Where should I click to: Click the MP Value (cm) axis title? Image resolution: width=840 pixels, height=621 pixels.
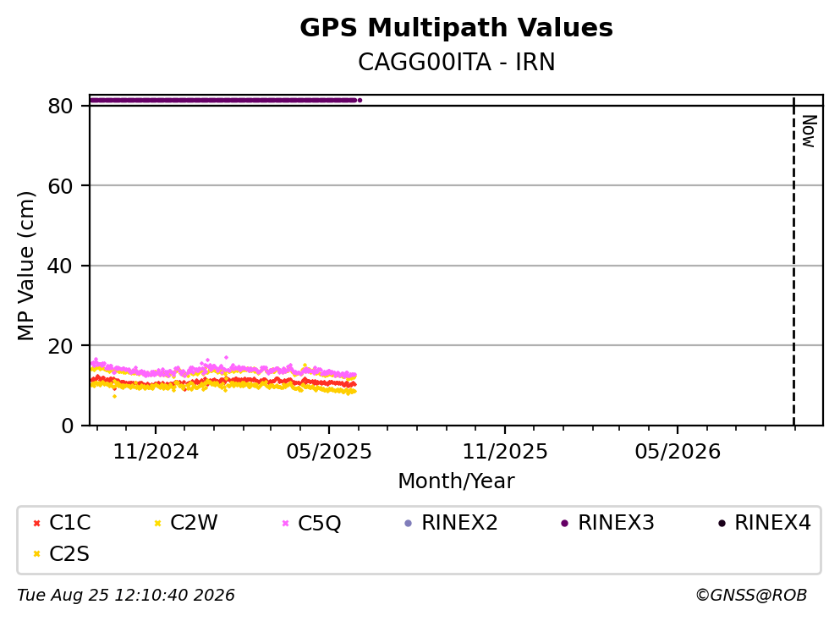[x=25, y=266]
